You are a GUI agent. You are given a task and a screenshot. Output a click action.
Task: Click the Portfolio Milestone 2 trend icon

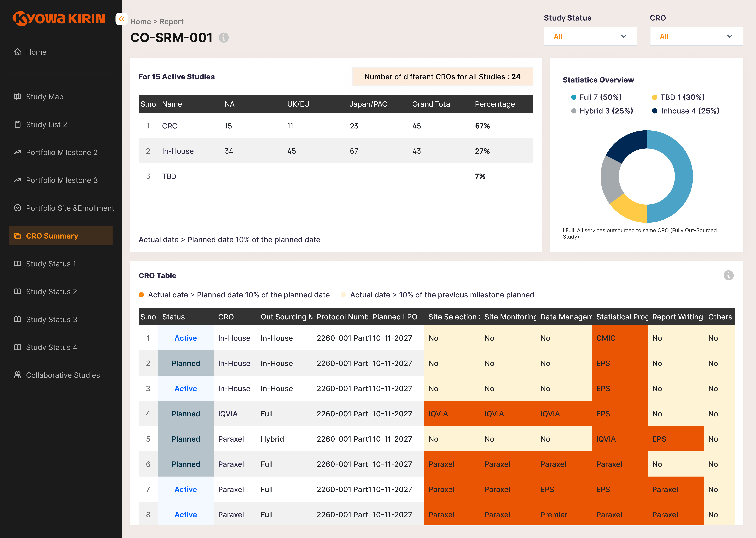(18, 152)
